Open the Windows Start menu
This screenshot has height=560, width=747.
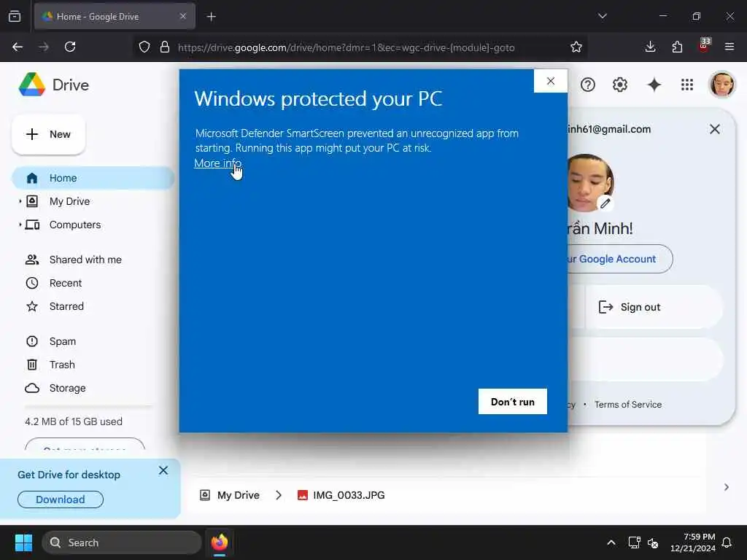tap(23, 542)
